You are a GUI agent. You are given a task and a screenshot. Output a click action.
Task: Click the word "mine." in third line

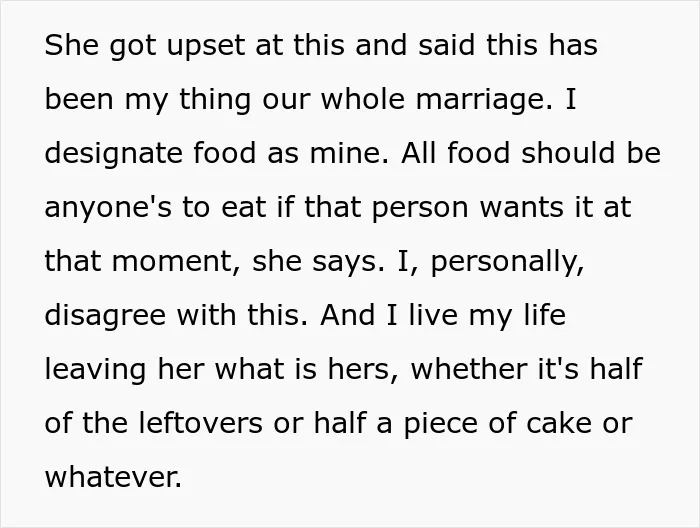coord(349,153)
